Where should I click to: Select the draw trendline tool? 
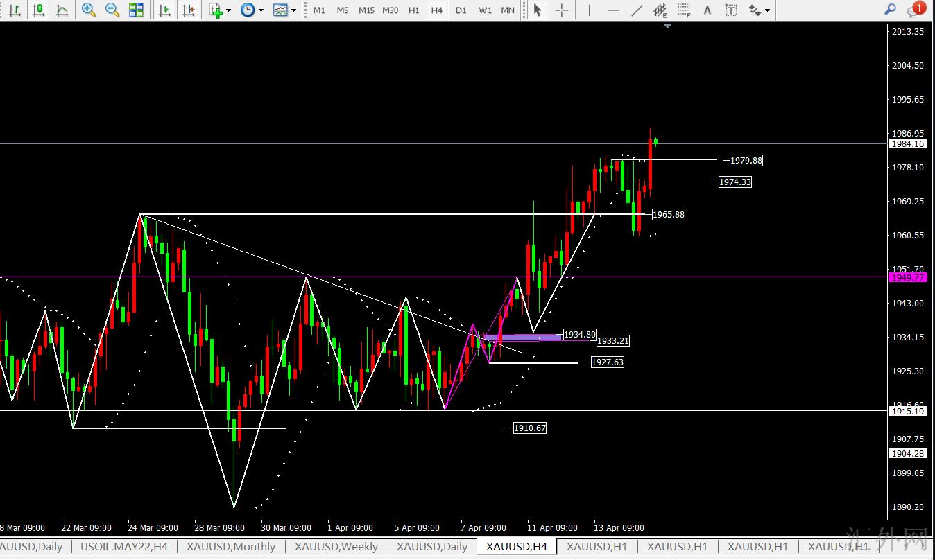[637, 10]
